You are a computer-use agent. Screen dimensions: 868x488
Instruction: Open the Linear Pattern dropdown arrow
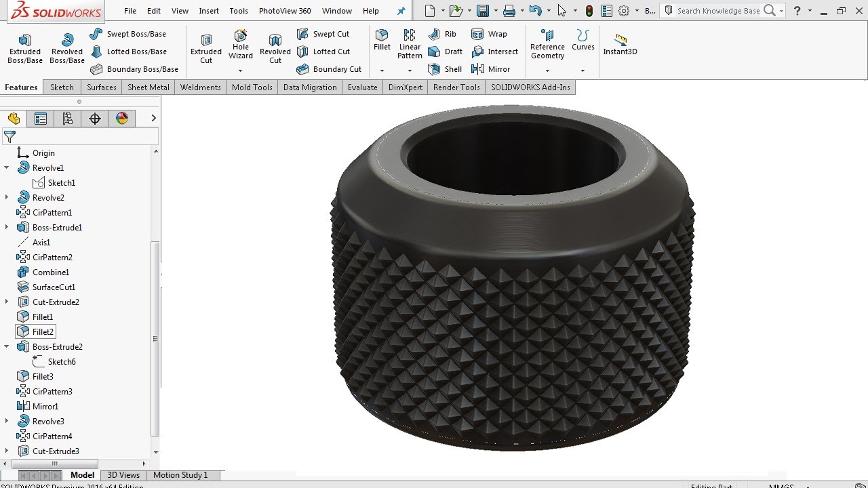(x=410, y=70)
